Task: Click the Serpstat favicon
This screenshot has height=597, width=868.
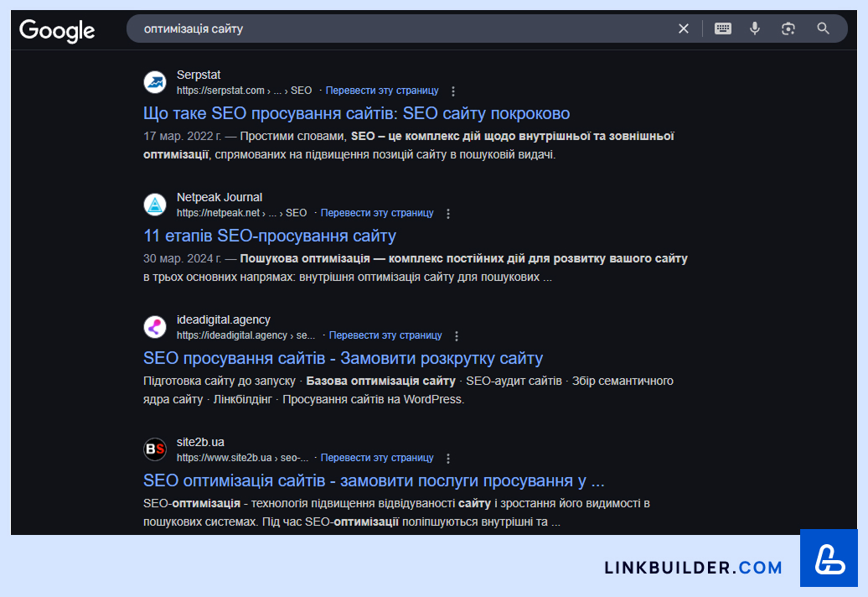Action: (x=155, y=82)
